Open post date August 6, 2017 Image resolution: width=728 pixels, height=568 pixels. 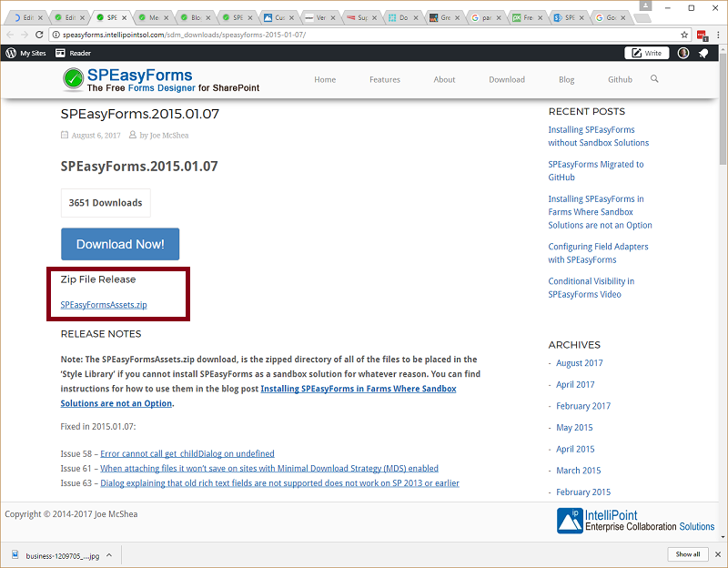coord(96,135)
